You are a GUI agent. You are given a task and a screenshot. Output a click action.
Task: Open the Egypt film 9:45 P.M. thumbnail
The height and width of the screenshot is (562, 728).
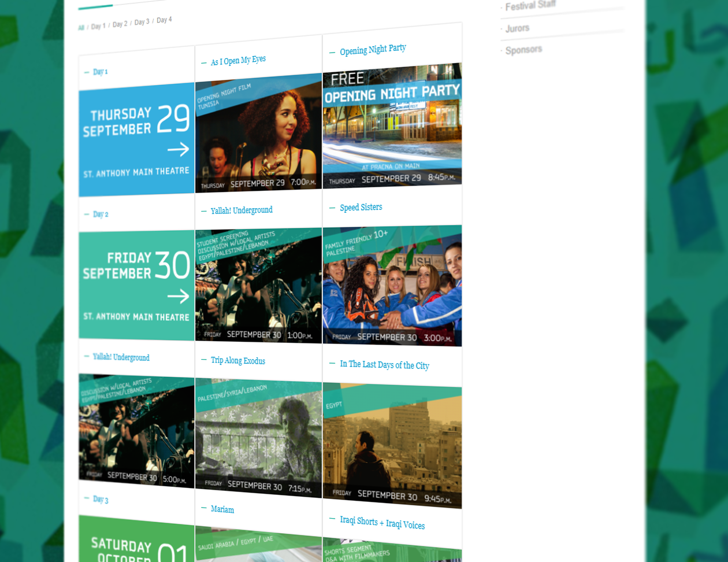coord(392,446)
